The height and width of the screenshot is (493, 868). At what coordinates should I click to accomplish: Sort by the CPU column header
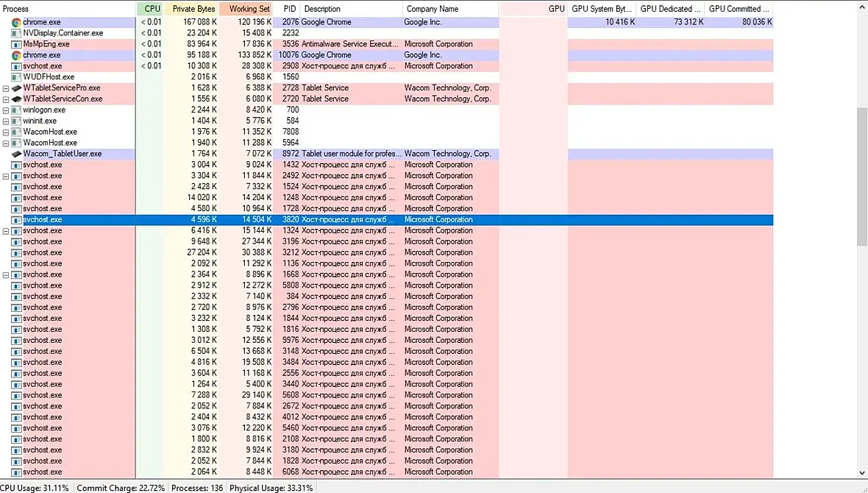pyautogui.click(x=150, y=9)
